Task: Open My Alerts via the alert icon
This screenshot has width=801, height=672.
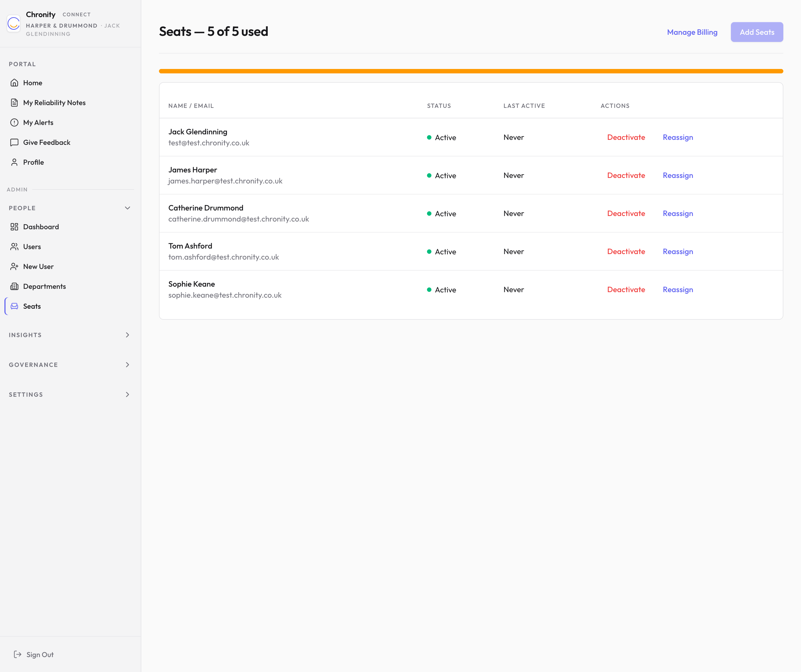Action: pyautogui.click(x=15, y=122)
